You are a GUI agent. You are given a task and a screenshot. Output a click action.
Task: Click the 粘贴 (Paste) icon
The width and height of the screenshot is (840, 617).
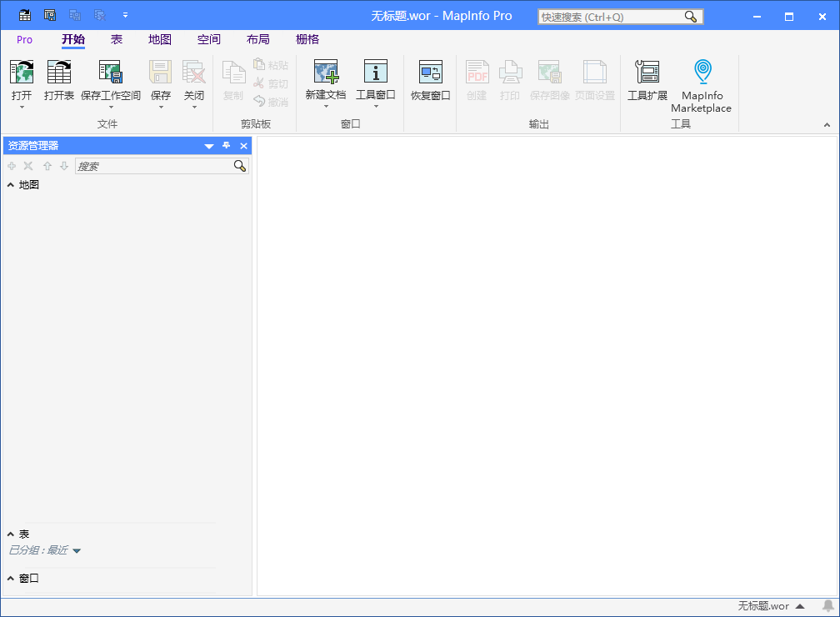(x=259, y=64)
